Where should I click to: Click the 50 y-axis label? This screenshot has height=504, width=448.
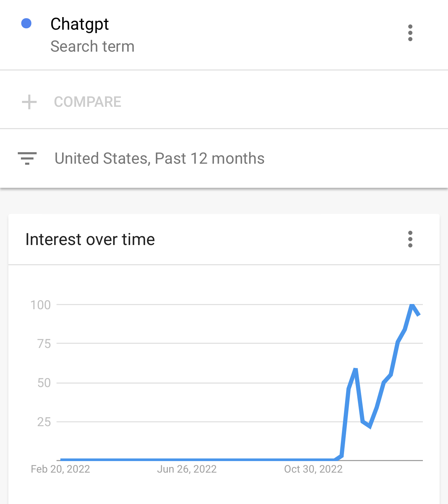pyautogui.click(x=44, y=383)
